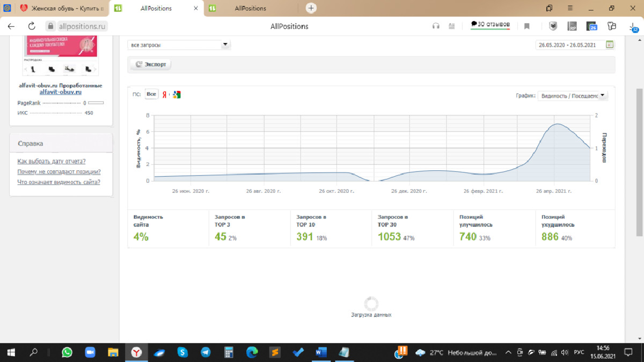The image size is (644, 362).
Task: Open the alfavit-obuv.ru site link
Action: point(60,92)
